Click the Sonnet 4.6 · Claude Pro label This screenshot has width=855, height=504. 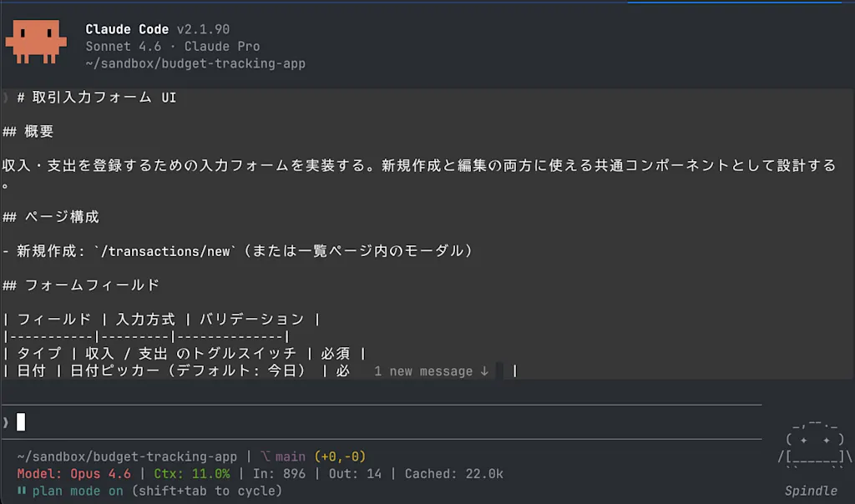(x=172, y=47)
